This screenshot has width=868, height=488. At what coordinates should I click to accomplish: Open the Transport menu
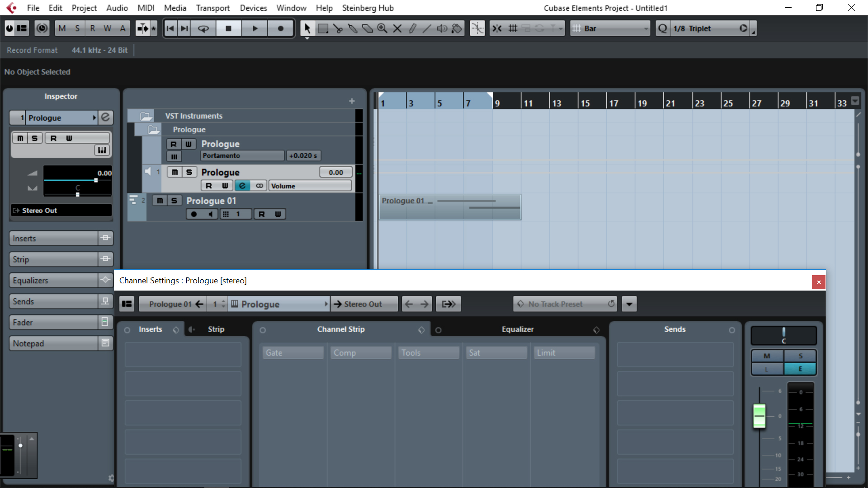[x=212, y=8]
